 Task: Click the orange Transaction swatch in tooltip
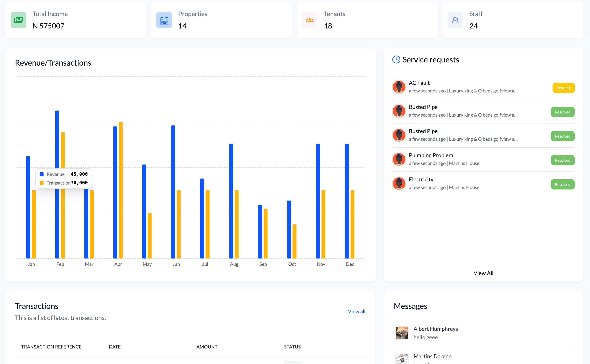(x=42, y=183)
